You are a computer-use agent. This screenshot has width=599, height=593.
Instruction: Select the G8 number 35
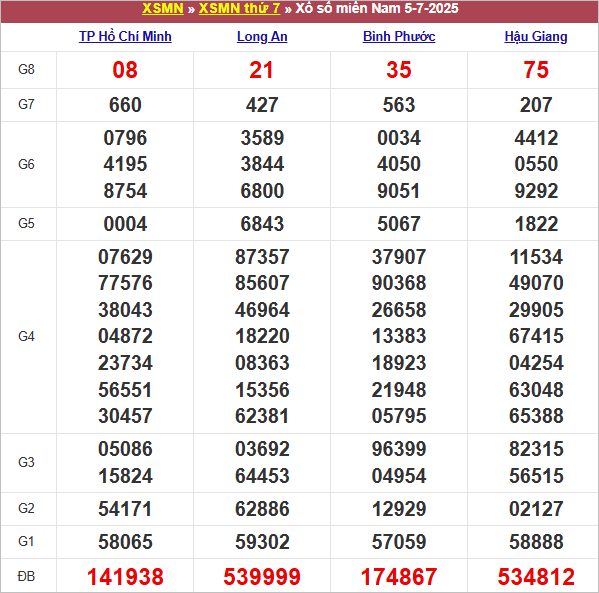(x=399, y=70)
